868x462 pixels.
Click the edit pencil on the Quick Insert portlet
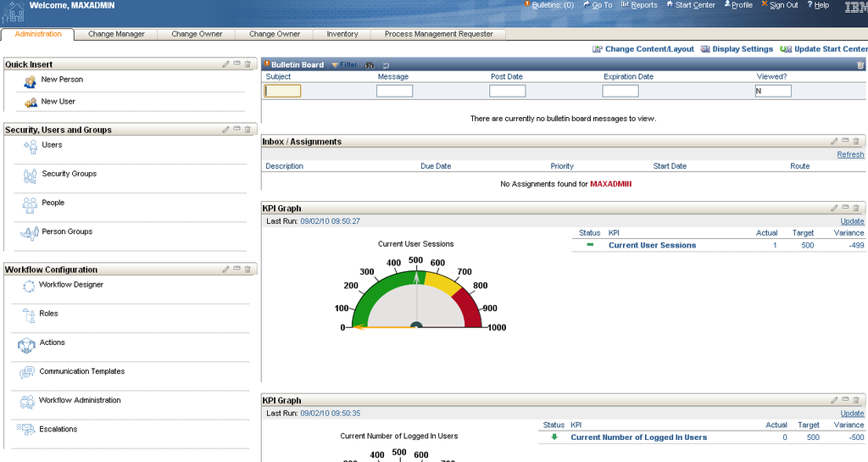pos(225,64)
